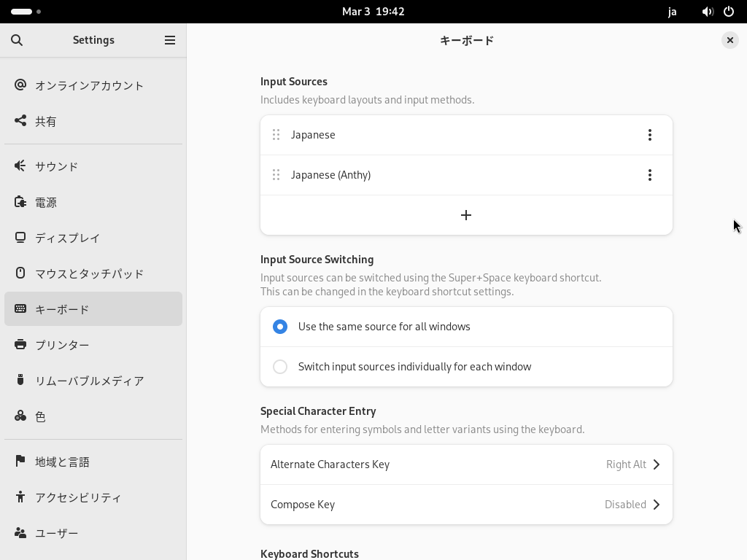The width and height of the screenshot is (747, 560).
Task: Click drag handle of Japanese row
Action: pyautogui.click(x=276, y=135)
